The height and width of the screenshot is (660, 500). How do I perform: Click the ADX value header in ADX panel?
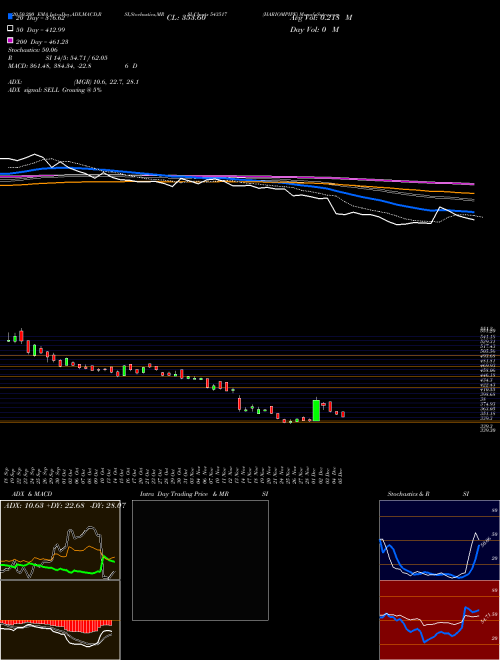pyautogui.click(x=64, y=505)
